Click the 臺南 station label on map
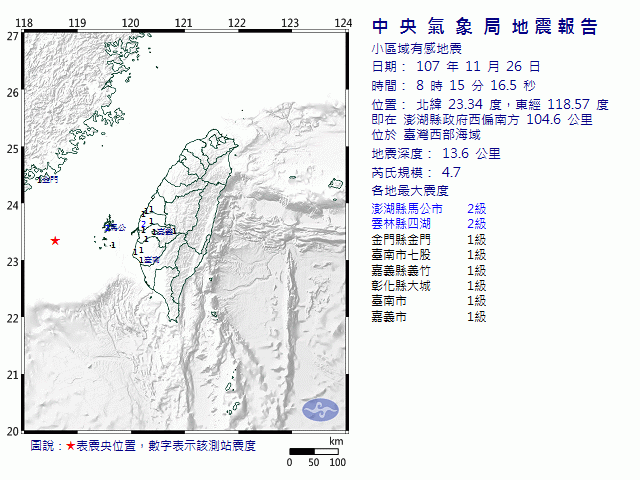This screenshot has width=640, height=480. pos(151,260)
